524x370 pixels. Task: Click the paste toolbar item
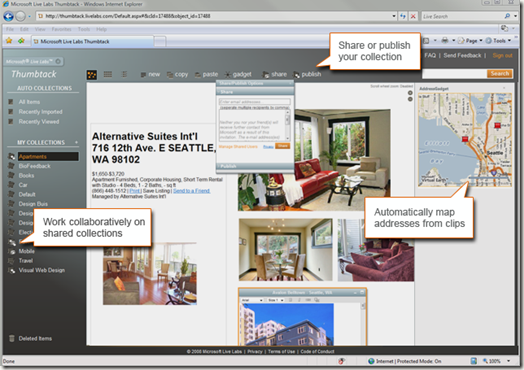tap(207, 74)
